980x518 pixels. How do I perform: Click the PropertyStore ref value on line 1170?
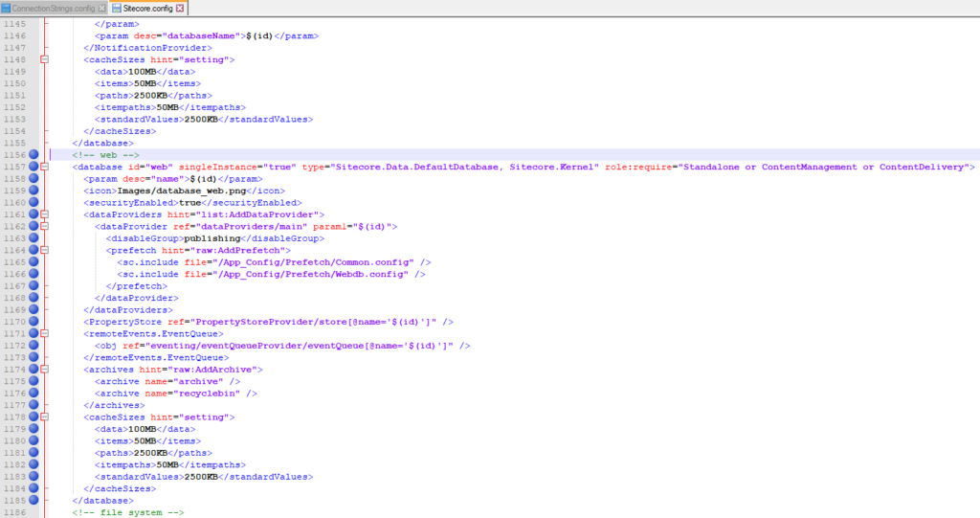point(313,322)
